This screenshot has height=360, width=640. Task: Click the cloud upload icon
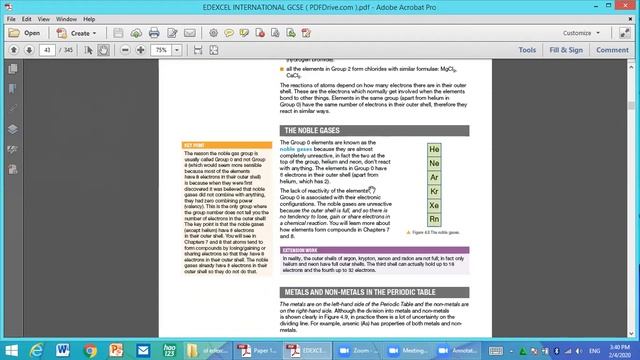pyautogui.click(x=136, y=33)
